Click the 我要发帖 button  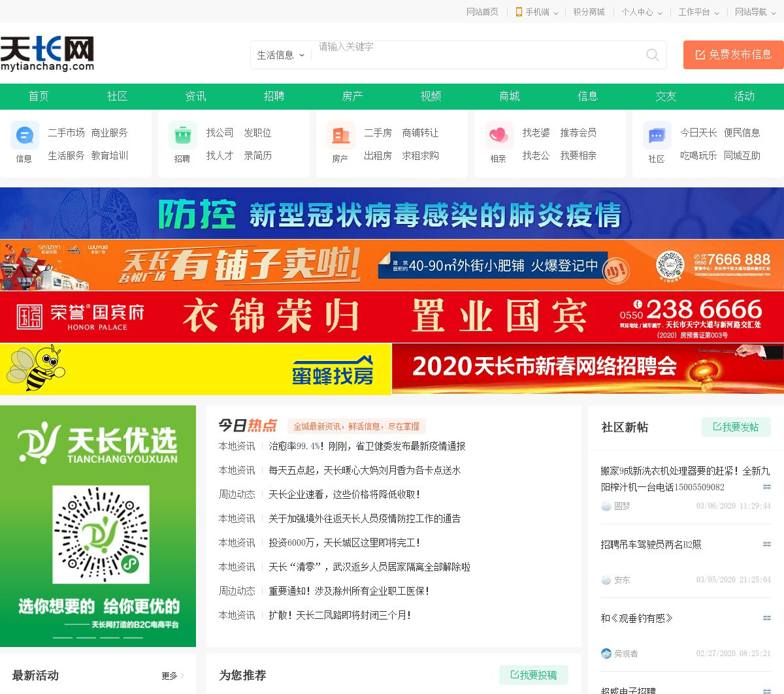pyautogui.click(x=736, y=427)
